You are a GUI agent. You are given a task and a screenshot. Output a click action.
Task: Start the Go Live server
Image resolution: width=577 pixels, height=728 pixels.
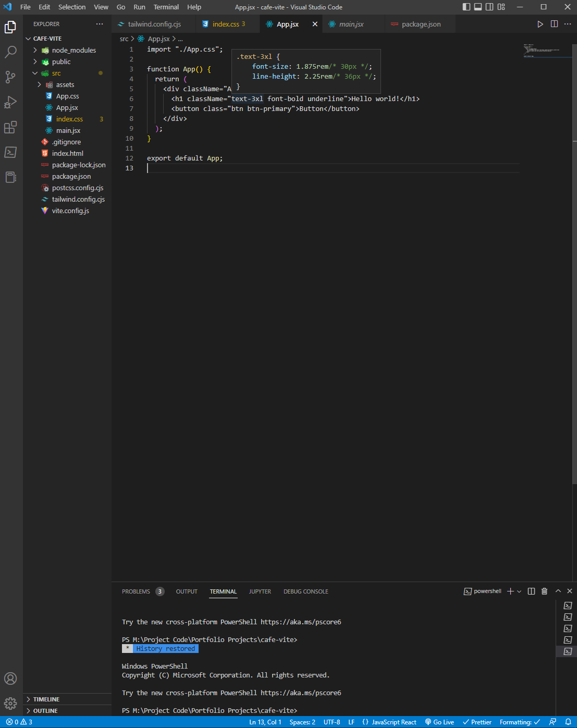[439, 722]
